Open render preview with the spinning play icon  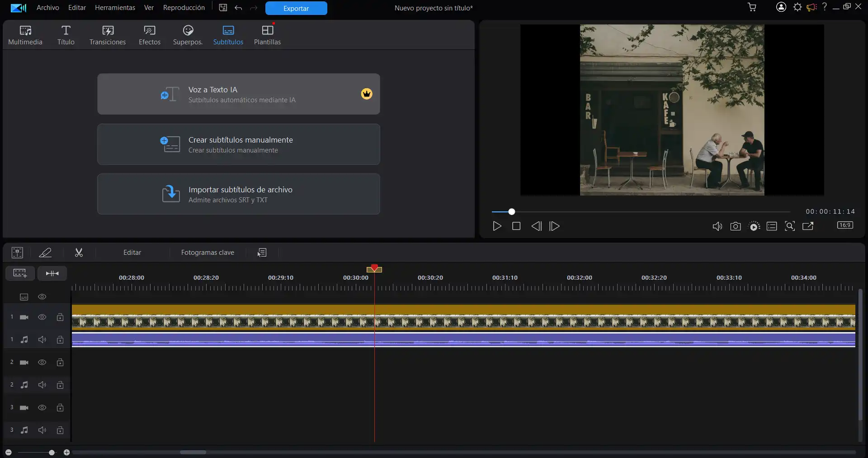[x=754, y=226]
